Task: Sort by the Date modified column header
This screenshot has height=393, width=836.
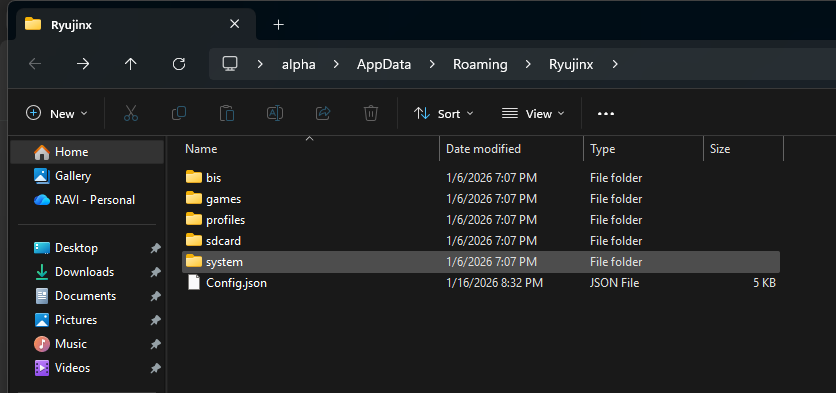Action: pos(512,149)
